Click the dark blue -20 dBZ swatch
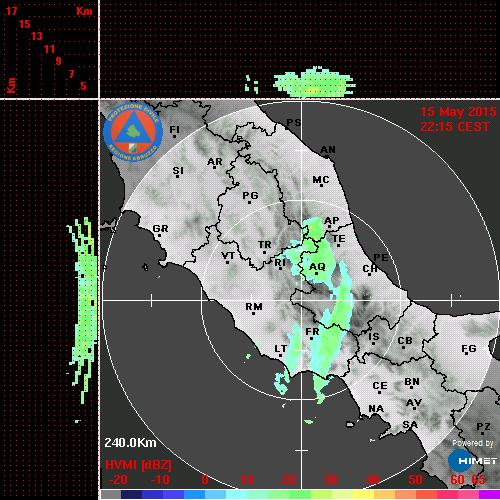Viewport: 500px width, 500px height. pyautogui.click(x=131, y=494)
